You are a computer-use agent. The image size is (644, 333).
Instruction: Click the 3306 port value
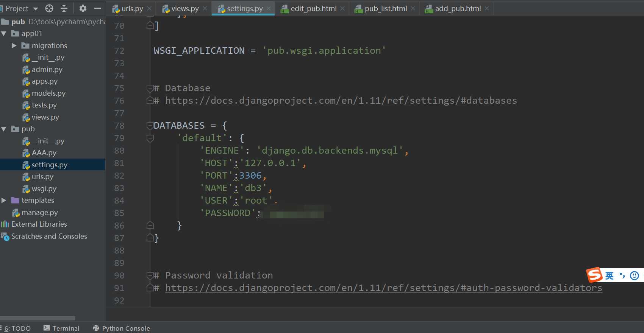coord(250,176)
